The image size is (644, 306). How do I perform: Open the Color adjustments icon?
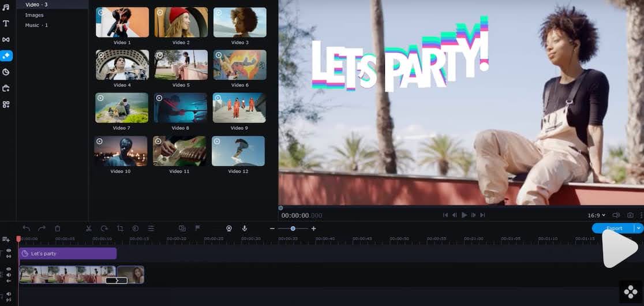pyautogui.click(x=136, y=229)
